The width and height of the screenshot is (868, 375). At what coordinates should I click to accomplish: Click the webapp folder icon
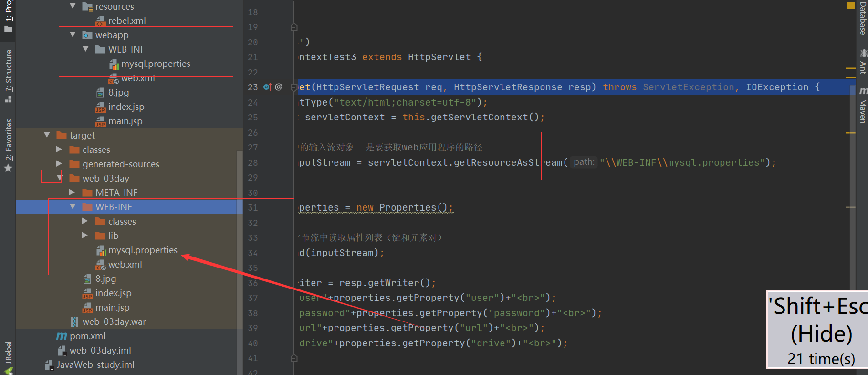coord(87,35)
